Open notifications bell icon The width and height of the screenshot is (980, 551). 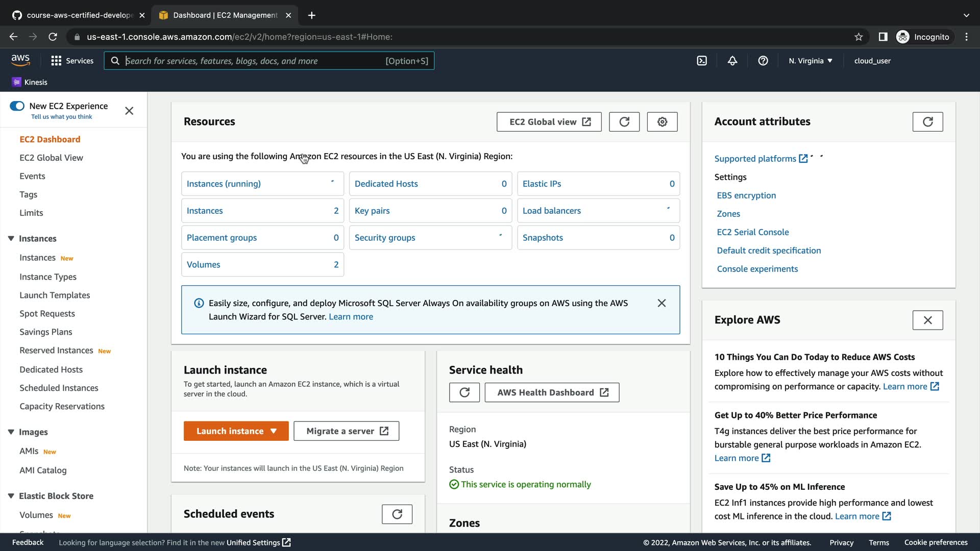click(x=732, y=61)
